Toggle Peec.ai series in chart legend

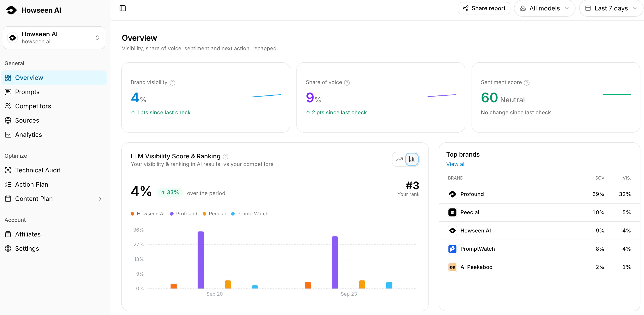pos(214,214)
